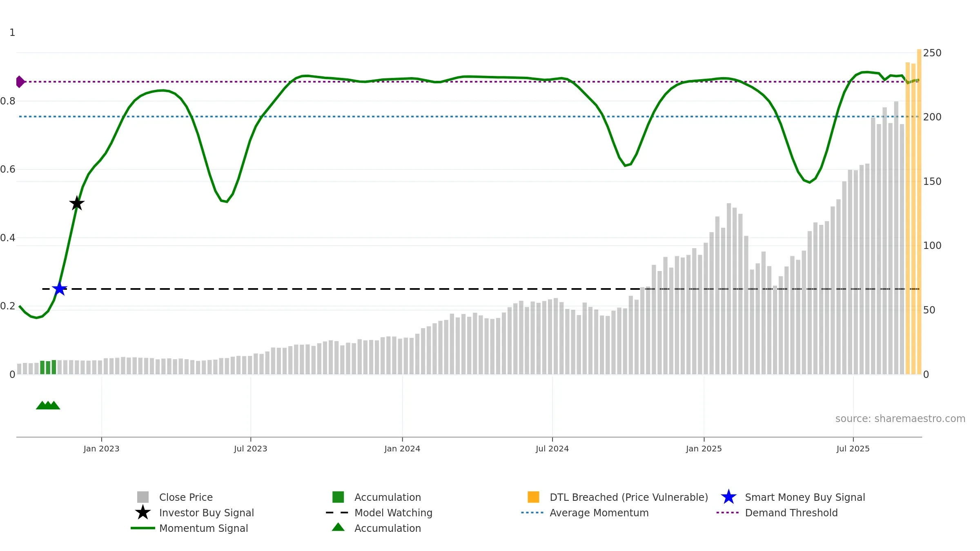Click the 100 right axis value

pyautogui.click(x=932, y=246)
